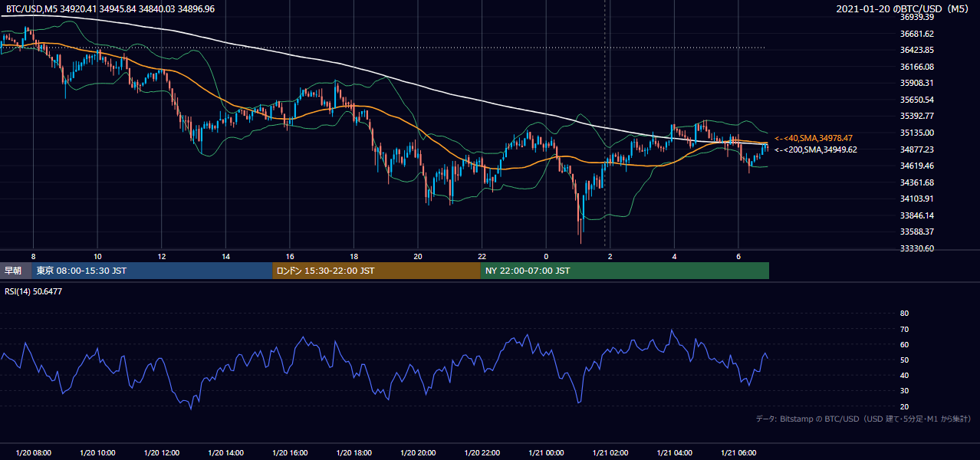Click bottom time label 1/20 18:00

[x=354, y=453]
